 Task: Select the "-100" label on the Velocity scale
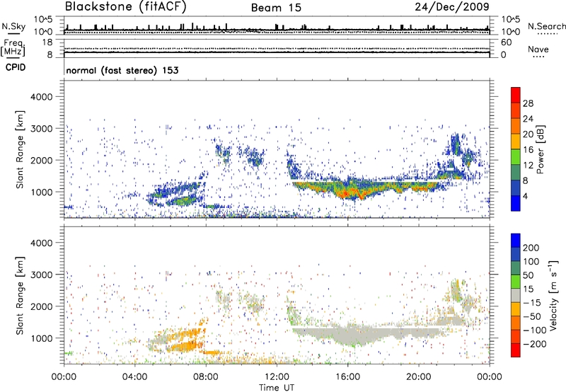pos(535,330)
